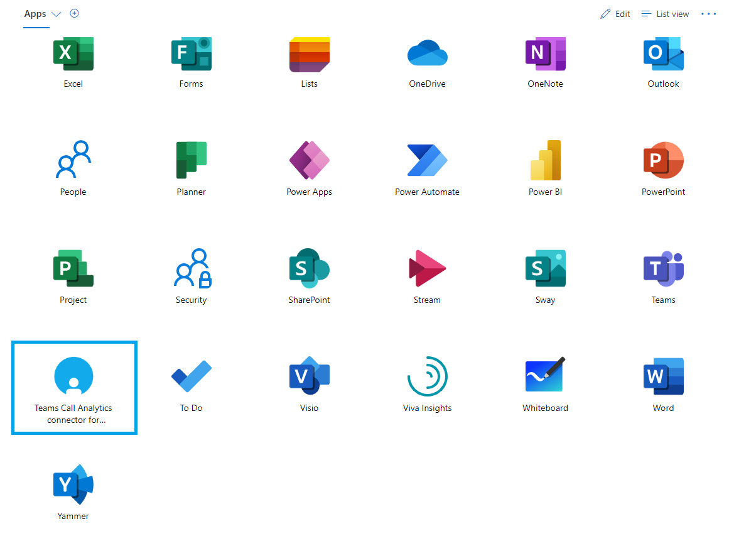The height and width of the screenshot is (536, 756).
Task: Click the add (plus) circle icon
Action: (x=74, y=13)
